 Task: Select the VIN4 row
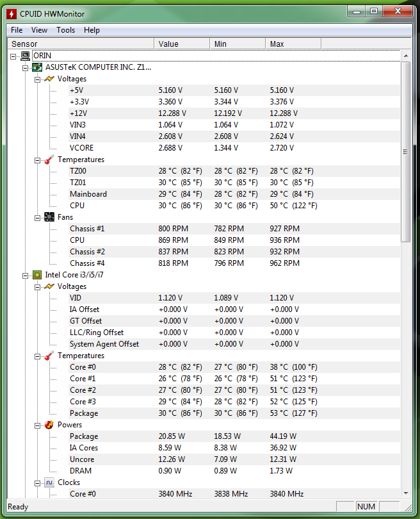pyautogui.click(x=234, y=136)
